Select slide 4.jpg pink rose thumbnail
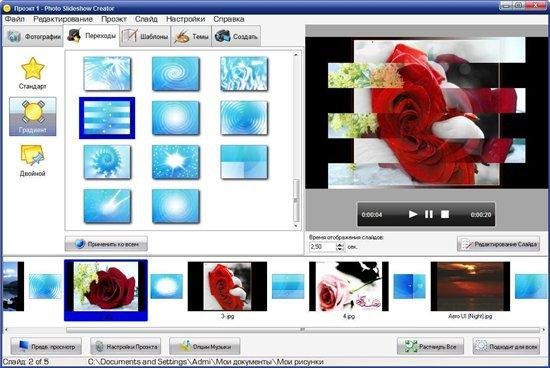Image resolution: width=550 pixels, height=368 pixels. pyautogui.click(x=349, y=286)
